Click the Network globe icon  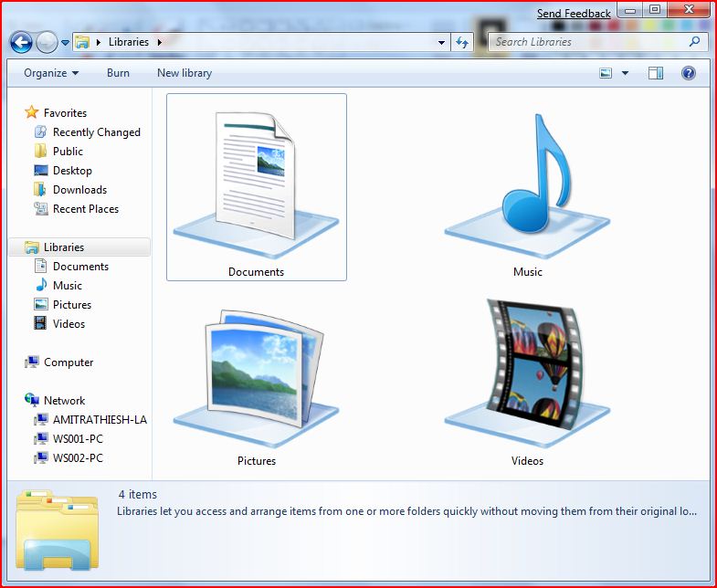(x=32, y=400)
